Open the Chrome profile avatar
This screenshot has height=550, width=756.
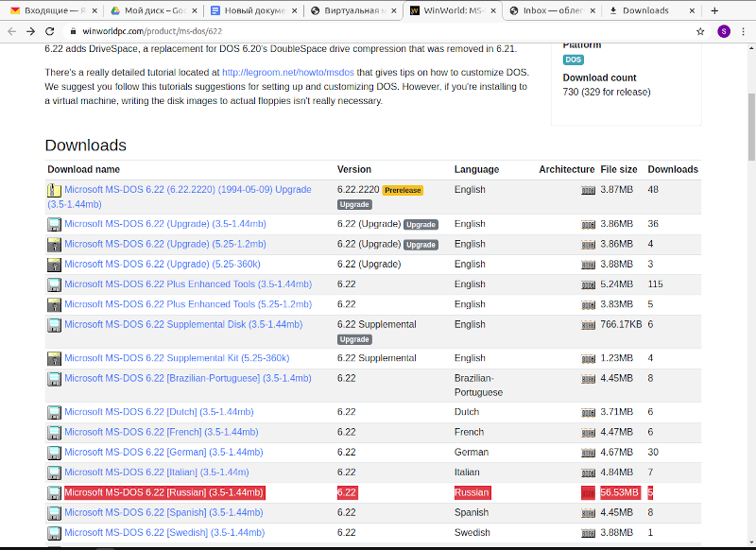click(723, 31)
